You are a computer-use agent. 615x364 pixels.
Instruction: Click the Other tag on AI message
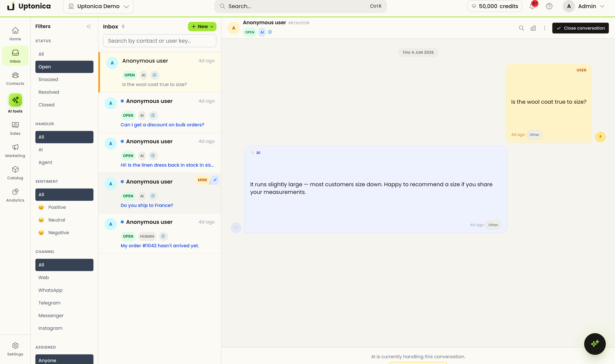coord(493,225)
